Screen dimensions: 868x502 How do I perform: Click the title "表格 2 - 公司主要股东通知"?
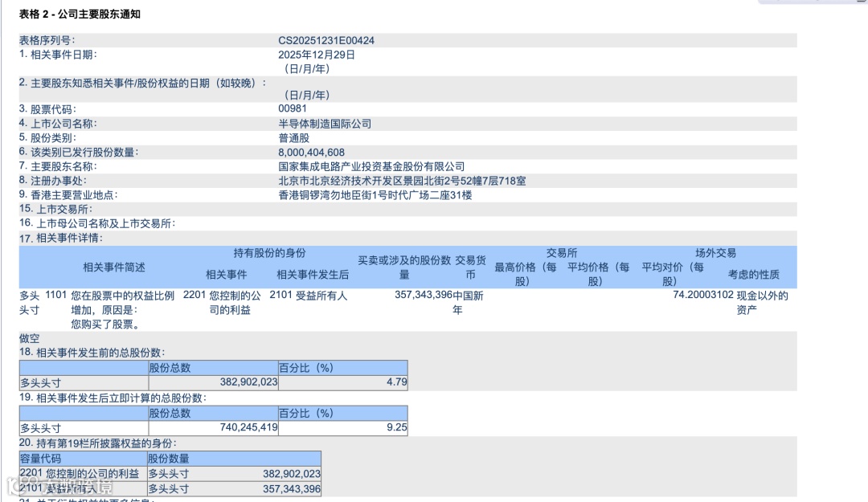point(80,14)
